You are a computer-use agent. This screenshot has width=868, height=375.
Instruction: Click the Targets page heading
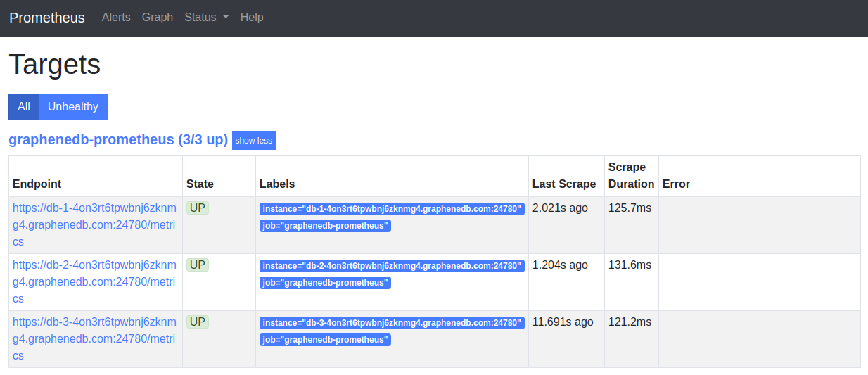[55, 65]
